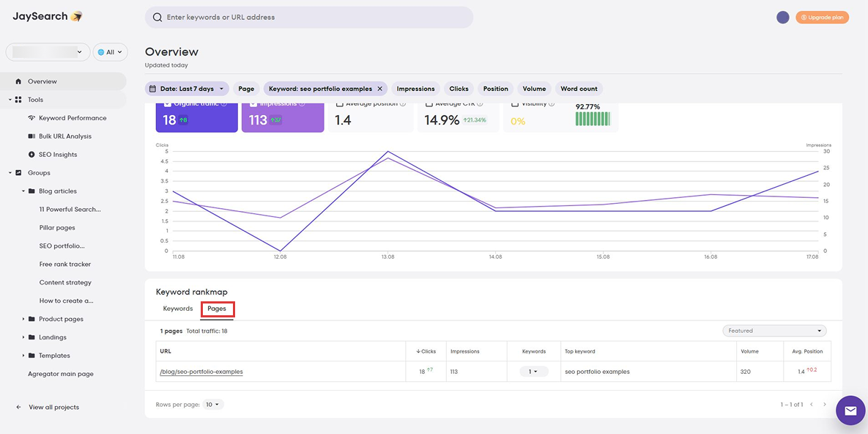Enable the Average CTR checkbox

pyautogui.click(x=429, y=103)
